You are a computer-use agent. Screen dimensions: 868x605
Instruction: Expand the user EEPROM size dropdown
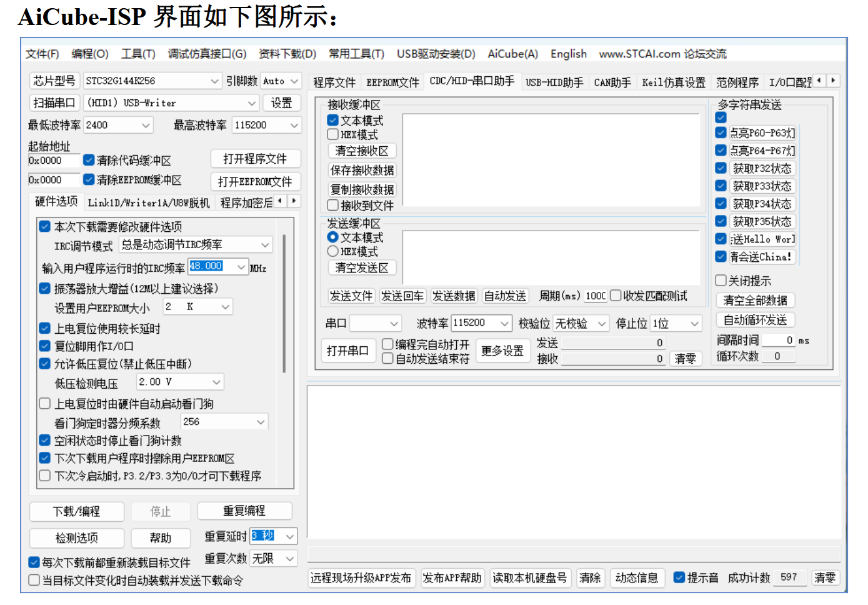225,307
